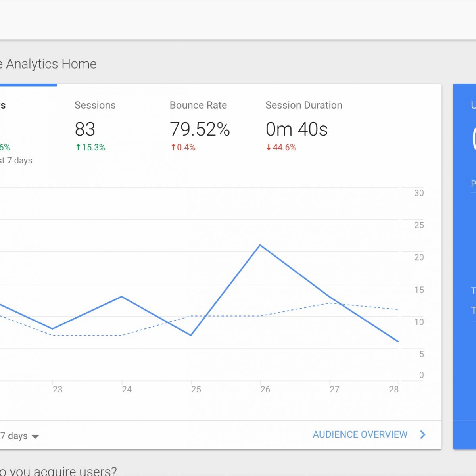Click the solid line point at day 24
476x476 pixels.
tap(122, 297)
